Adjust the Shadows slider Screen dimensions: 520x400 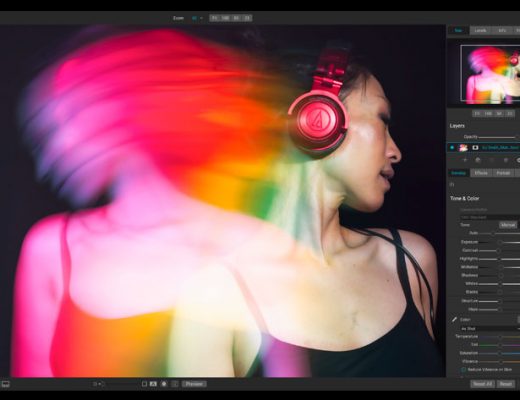[500, 275]
